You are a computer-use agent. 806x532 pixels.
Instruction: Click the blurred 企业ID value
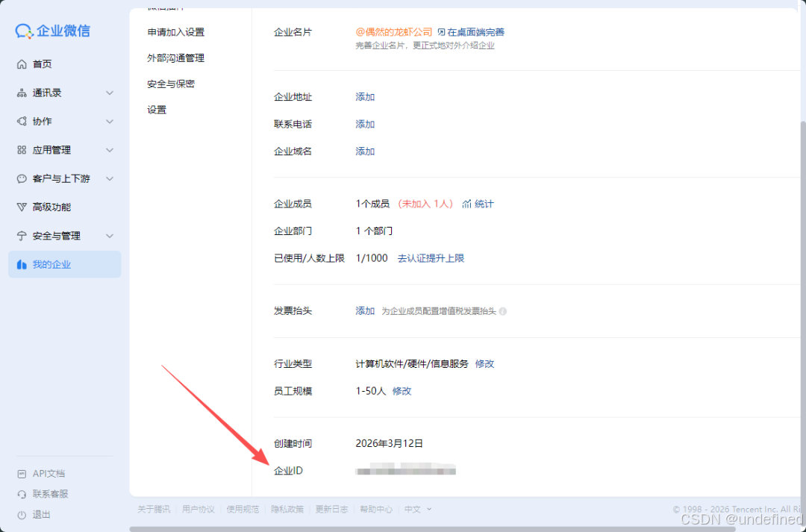(x=405, y=470)
